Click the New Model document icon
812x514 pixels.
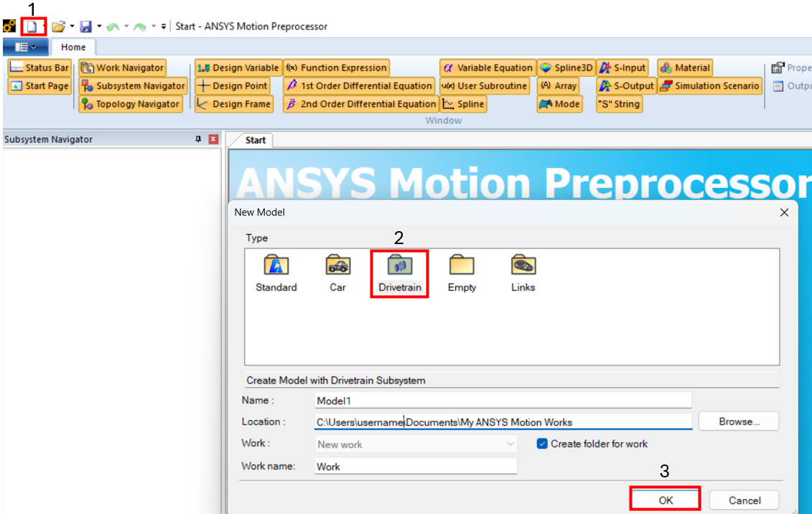point(32,27)
